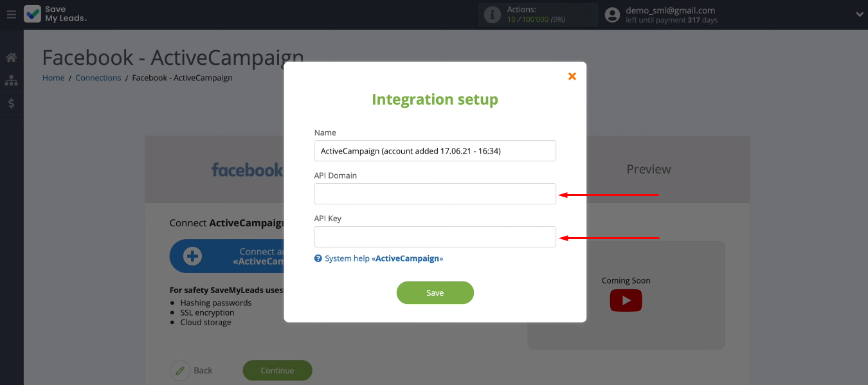Click the Facebook - ActiveCampaign breadcrumb text

click(x=182, y=78)
